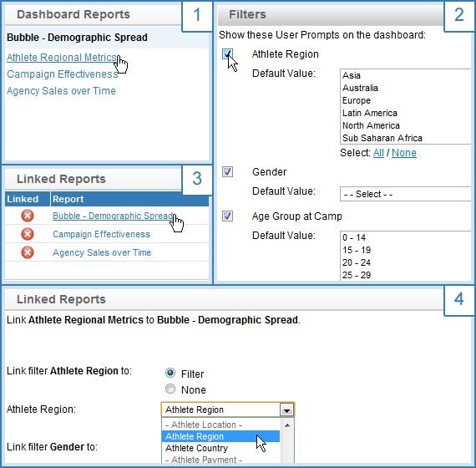Toggle the Athlete Region checkbox

coord(227,54)
